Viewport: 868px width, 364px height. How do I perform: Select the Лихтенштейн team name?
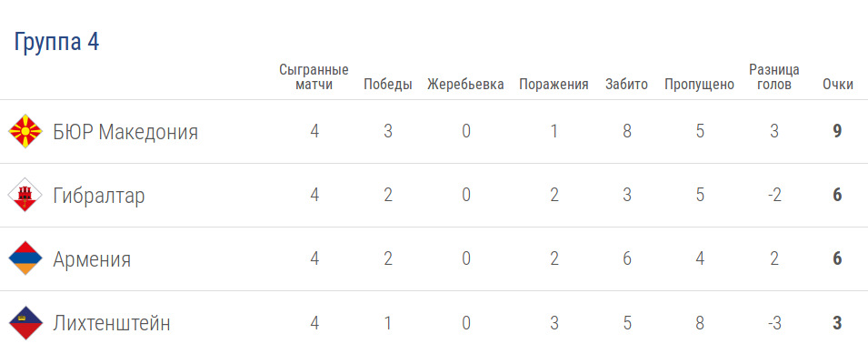click(x=112, y=323)
